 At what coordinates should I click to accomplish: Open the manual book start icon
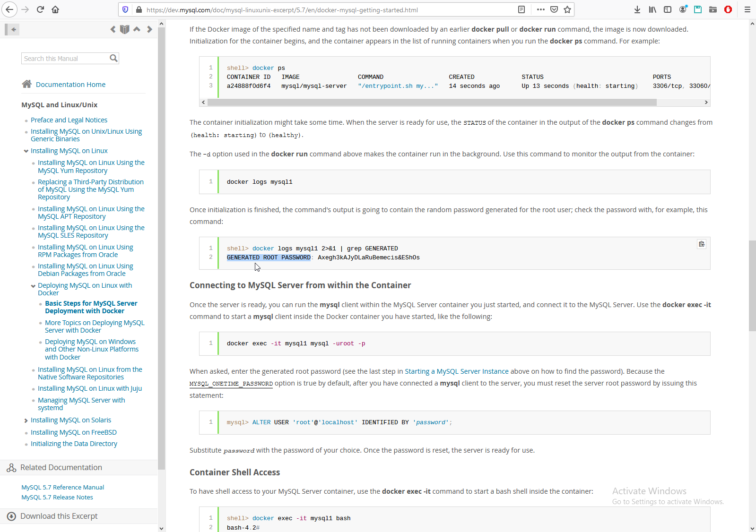click(x=124, y=29)
